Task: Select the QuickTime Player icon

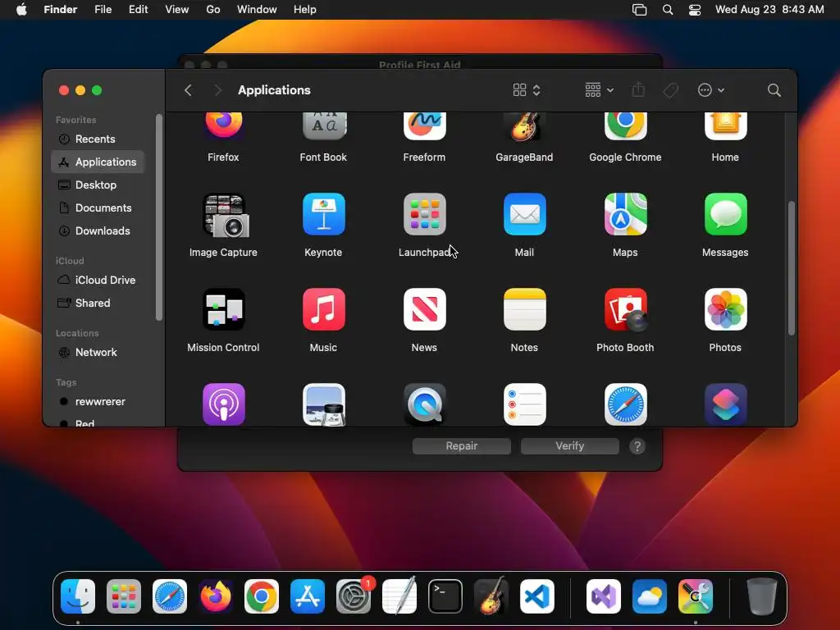Action: [x=424, y=404]
